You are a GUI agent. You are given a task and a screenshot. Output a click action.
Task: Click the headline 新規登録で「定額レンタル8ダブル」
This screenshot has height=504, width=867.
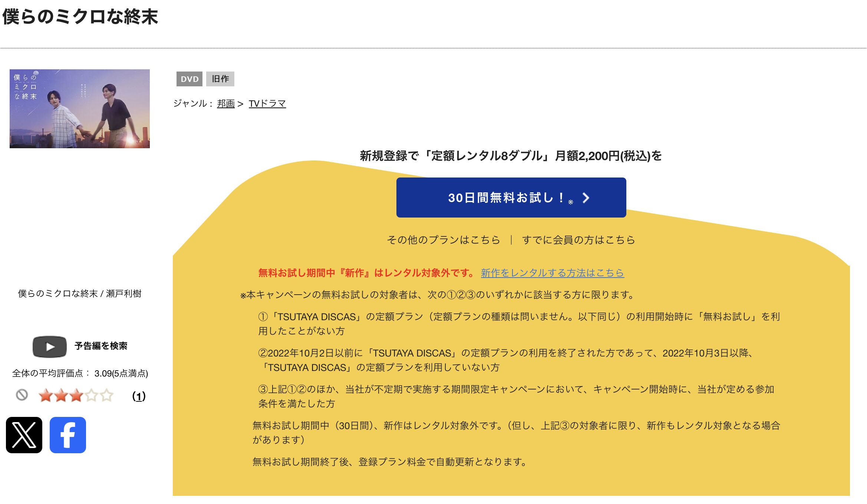511,156
